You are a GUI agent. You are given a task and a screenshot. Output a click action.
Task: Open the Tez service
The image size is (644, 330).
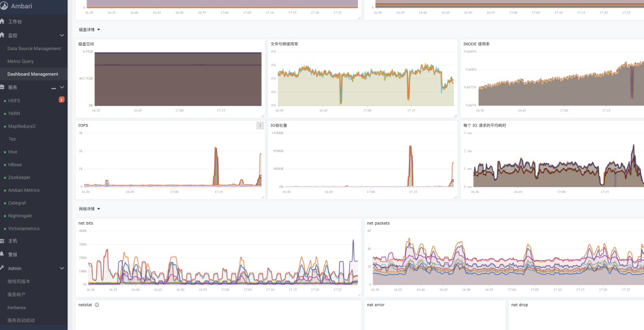(x=13, y=139)
